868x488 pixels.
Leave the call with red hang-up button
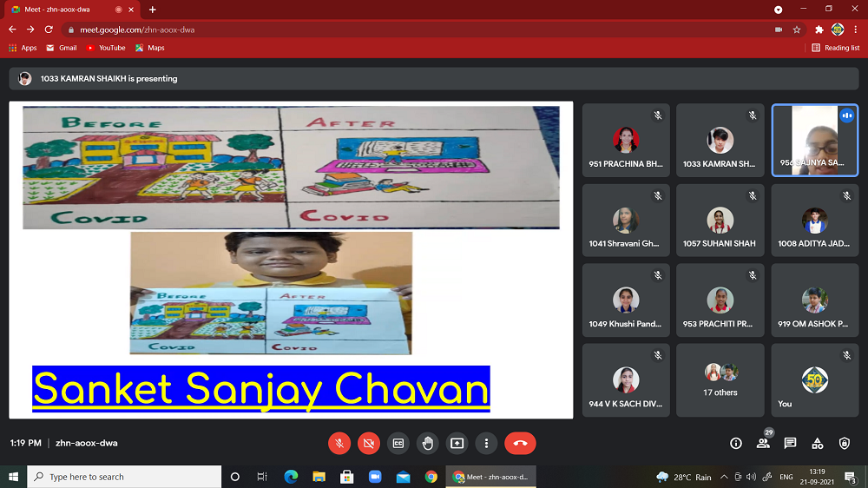[x=520, y=443]
